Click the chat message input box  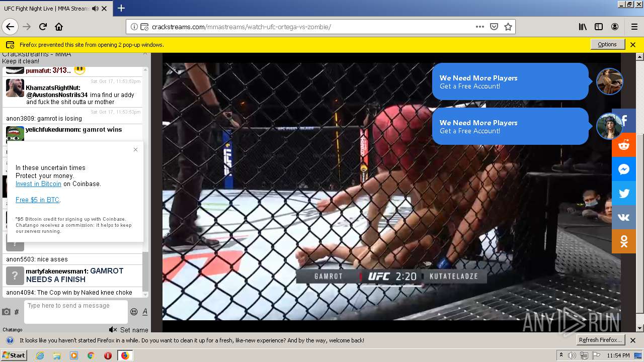(75, 312)
